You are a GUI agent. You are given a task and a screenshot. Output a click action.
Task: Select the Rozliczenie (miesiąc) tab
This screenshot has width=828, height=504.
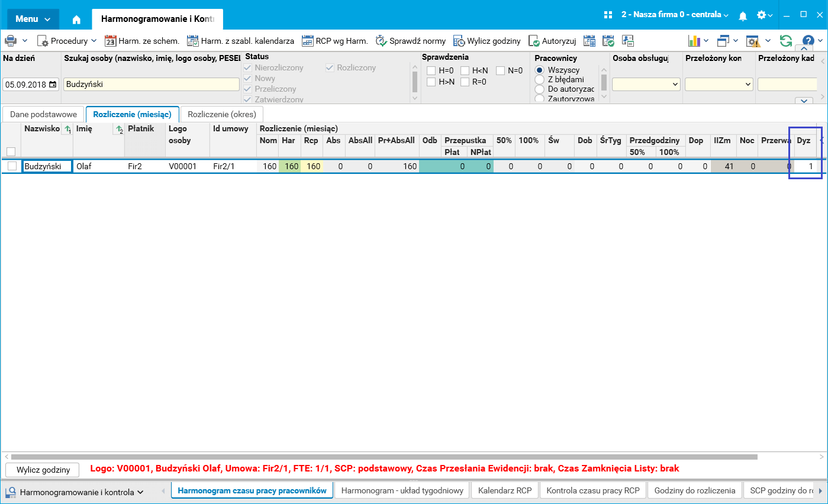pos(133,114)
